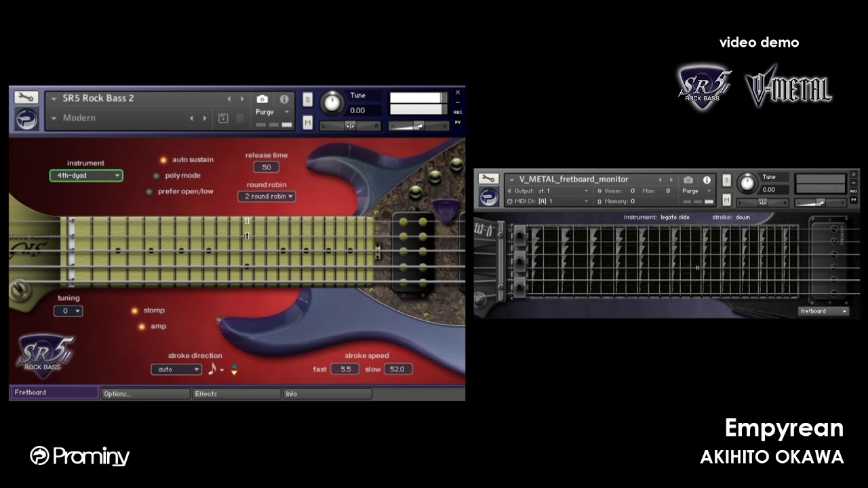Switch to the Fretboard tab
The width and height of the screenshot is (868, 488).
pos(54,392)
